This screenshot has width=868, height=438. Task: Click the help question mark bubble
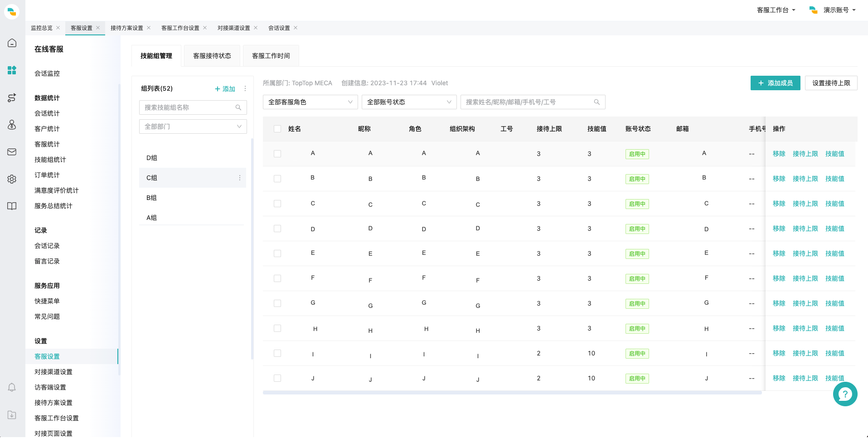pos(845,394)
